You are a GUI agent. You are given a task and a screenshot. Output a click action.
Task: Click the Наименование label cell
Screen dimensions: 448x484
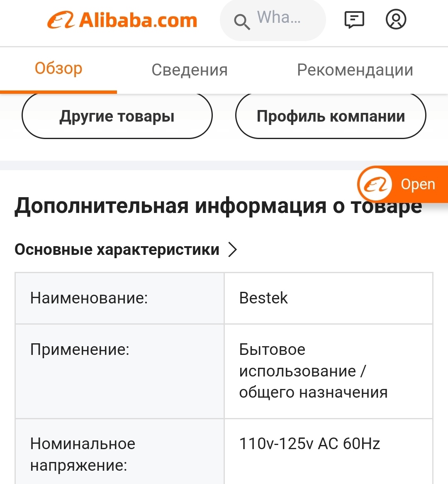[119, 298]
